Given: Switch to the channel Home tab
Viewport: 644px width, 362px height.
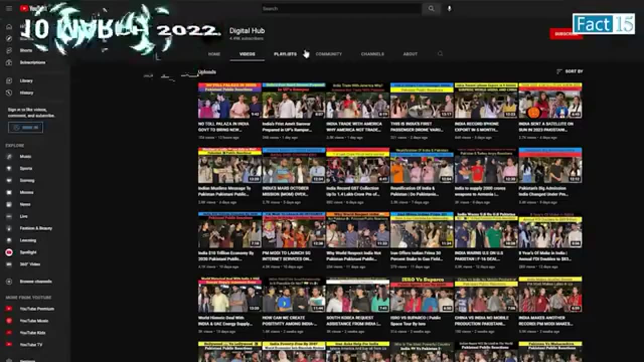Looking at the screenshot, I should pyautogui.click(x=214, y=54).
